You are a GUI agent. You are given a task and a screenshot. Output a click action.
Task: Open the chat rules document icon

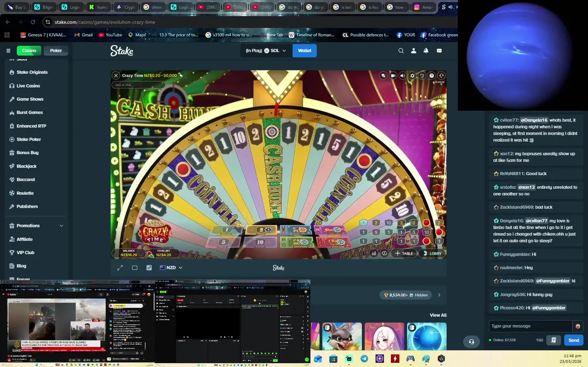coord(553,340)
